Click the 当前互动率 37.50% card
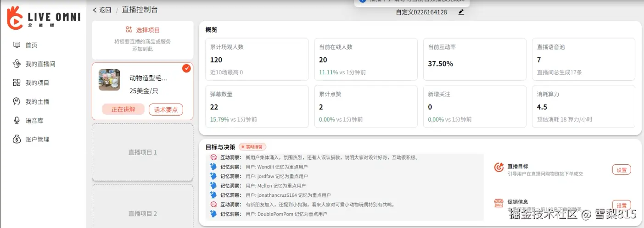Image resolution: width=644 pixels, height=228 pixels. (x=475, y=60)
